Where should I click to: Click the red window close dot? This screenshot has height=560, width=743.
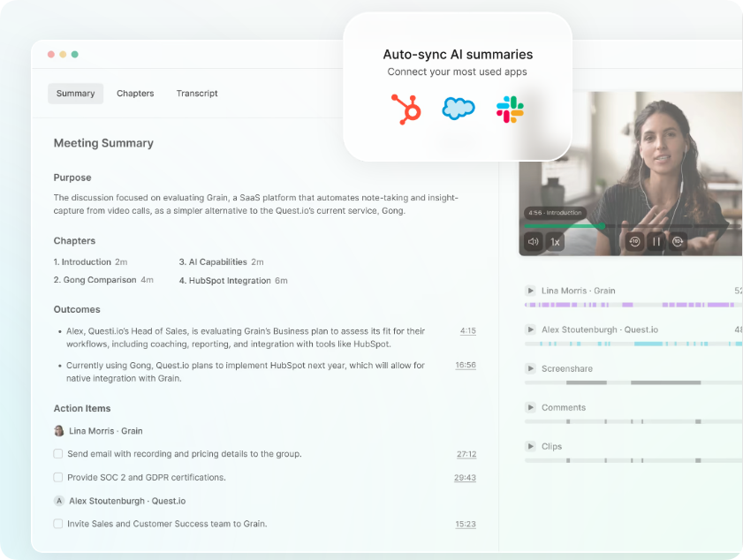coord(50,55)
